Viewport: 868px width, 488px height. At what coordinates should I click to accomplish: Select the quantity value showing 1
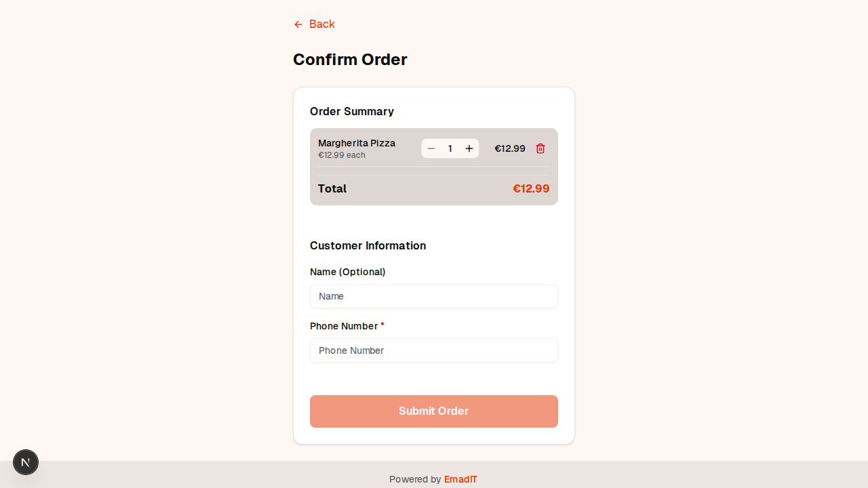450,148
